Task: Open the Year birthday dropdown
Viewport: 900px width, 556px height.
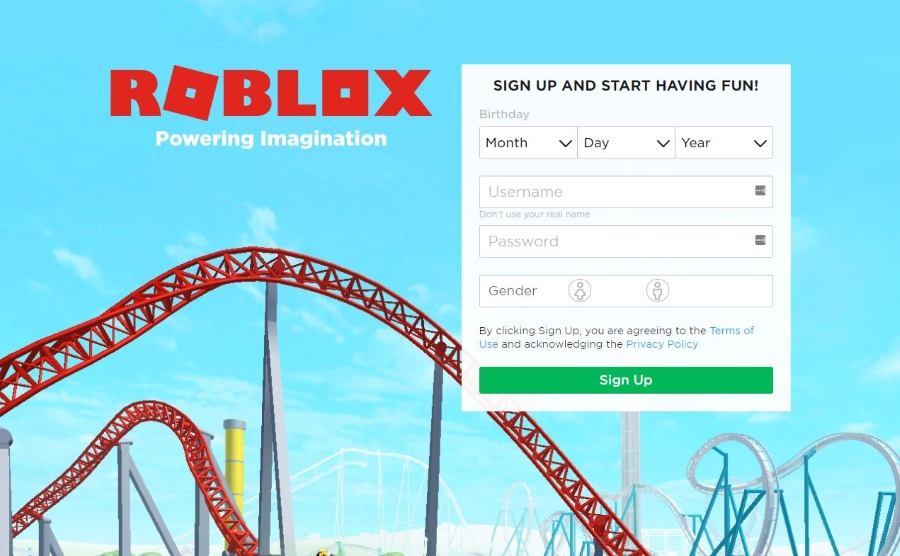Action: (x=724, y=142)
